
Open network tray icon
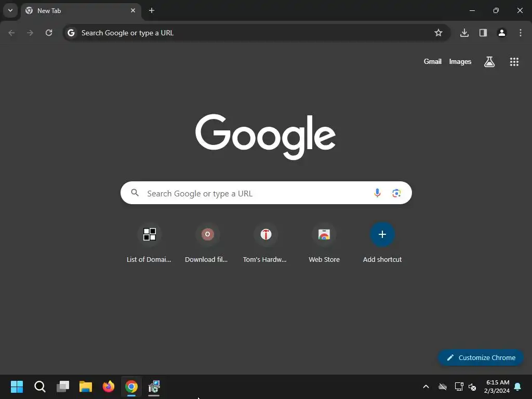pos(459,387)
